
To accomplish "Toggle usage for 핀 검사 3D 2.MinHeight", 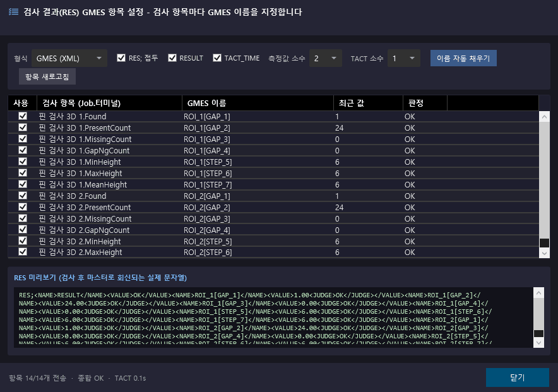I will 23,241.
